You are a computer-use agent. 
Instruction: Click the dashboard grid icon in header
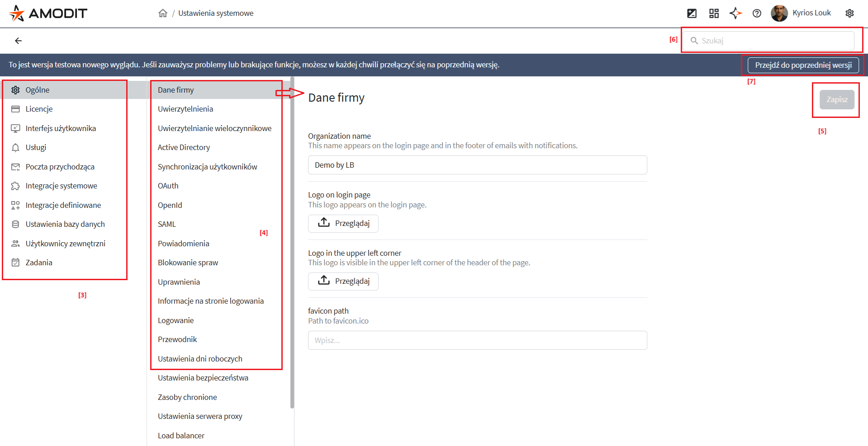point(714,13)
